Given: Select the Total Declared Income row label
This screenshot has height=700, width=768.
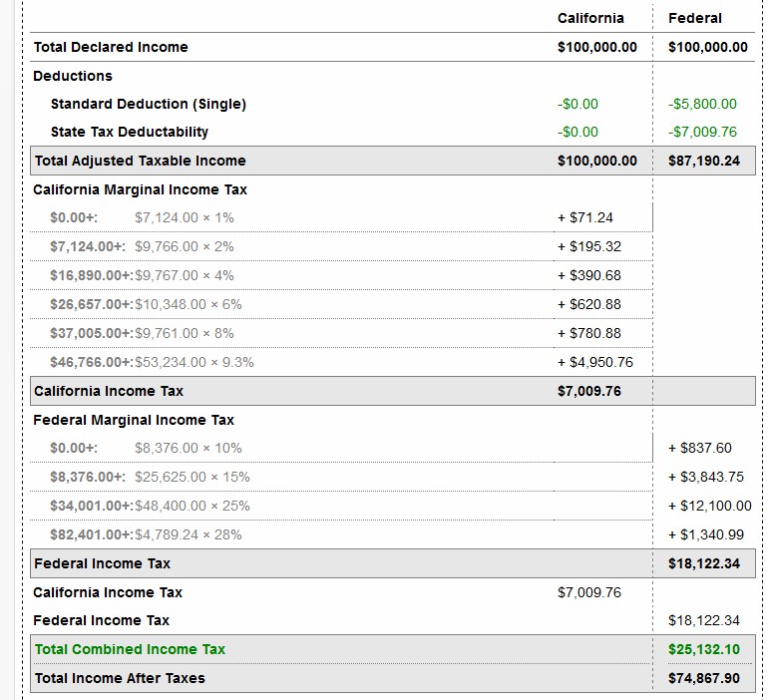Looking at the screenshot, I should 111,47.
